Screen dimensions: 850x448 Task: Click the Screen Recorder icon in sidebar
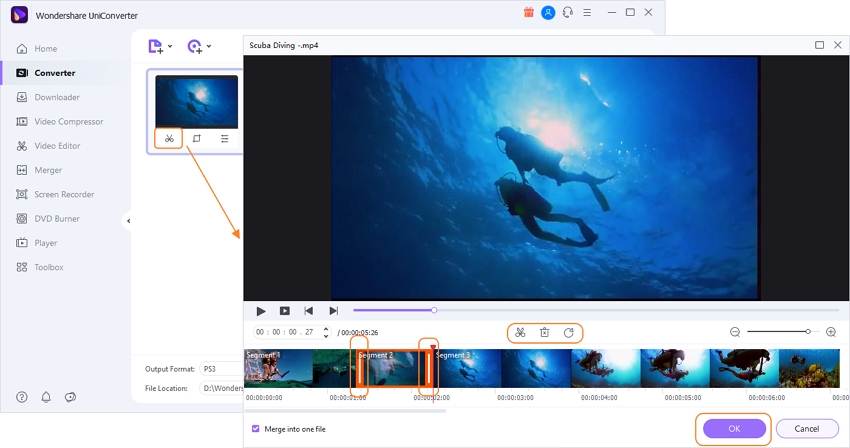pos(22,194)
